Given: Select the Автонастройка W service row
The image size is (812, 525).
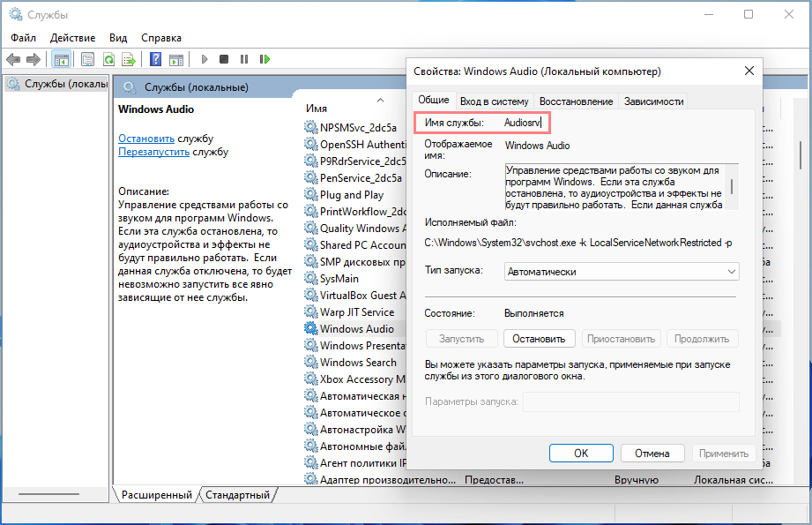Looking at the screenshot, I should (354, 430).
